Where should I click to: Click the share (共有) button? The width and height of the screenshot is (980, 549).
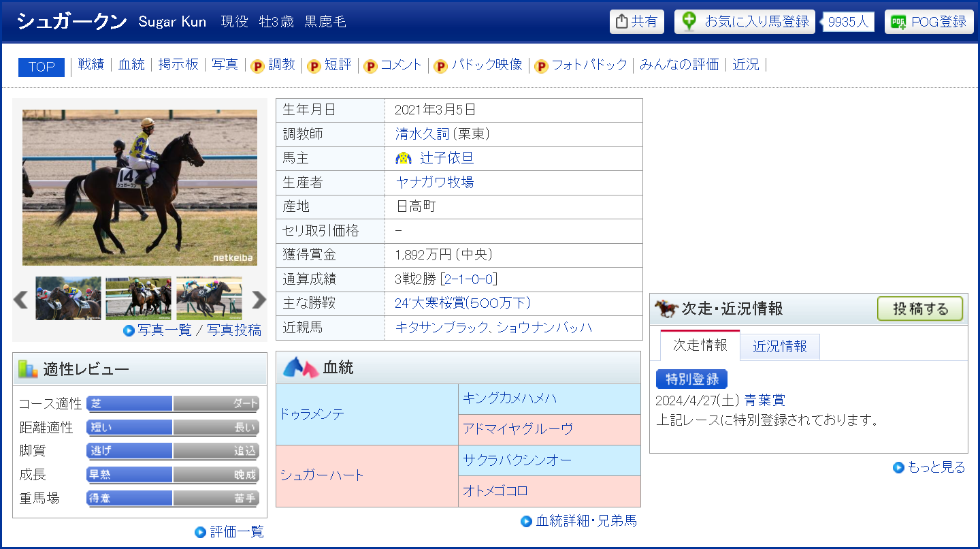(x=637, y=22)
